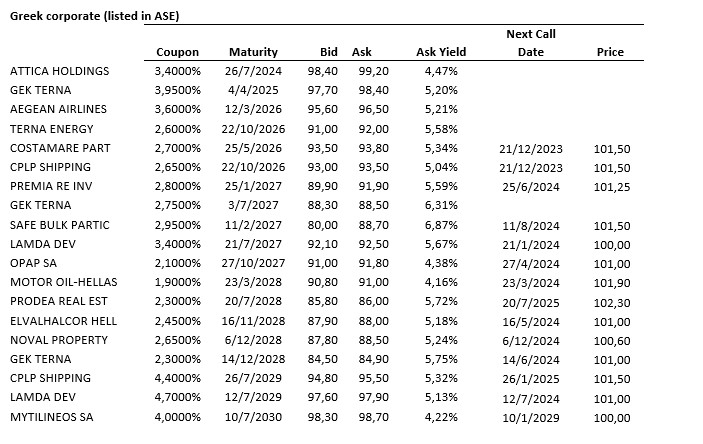
Task: Select the 6,87% ask yield cell
Action: pyautogui.click(x=441, y=225)
